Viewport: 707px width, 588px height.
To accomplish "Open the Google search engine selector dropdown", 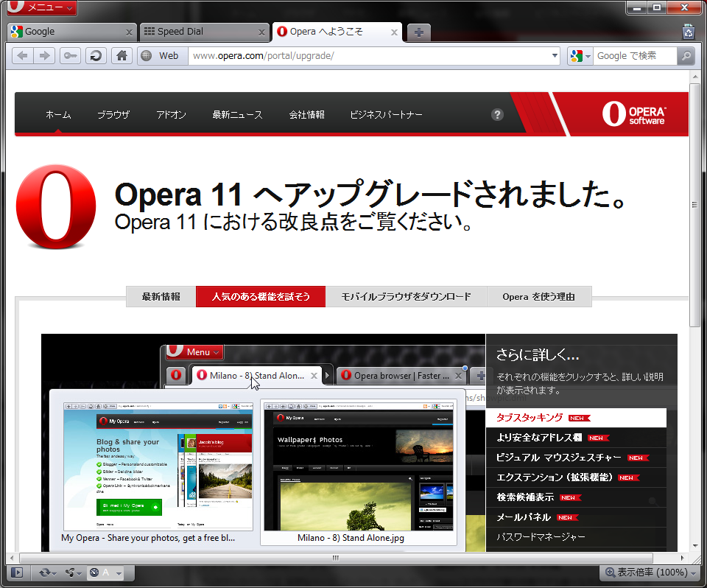I will (x=580, y=55).
